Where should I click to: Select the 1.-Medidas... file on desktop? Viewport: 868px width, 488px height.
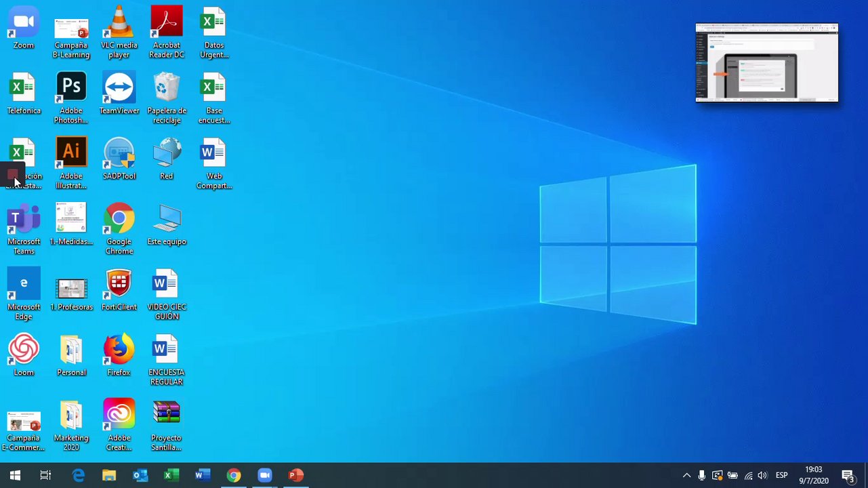71,224
